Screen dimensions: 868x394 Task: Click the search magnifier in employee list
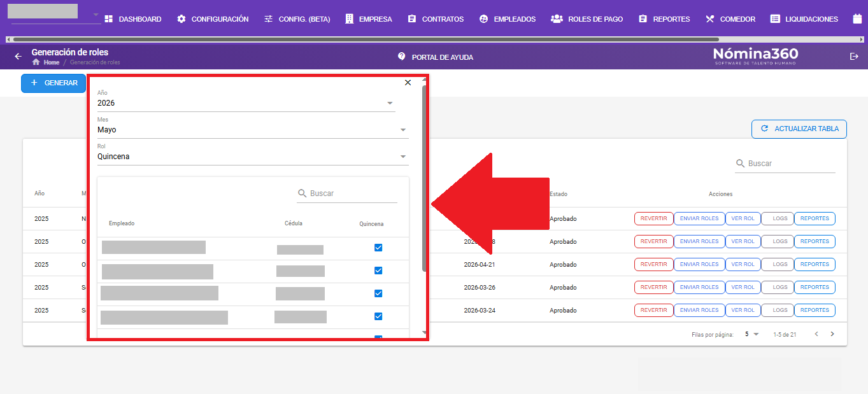tap(302, 193)
